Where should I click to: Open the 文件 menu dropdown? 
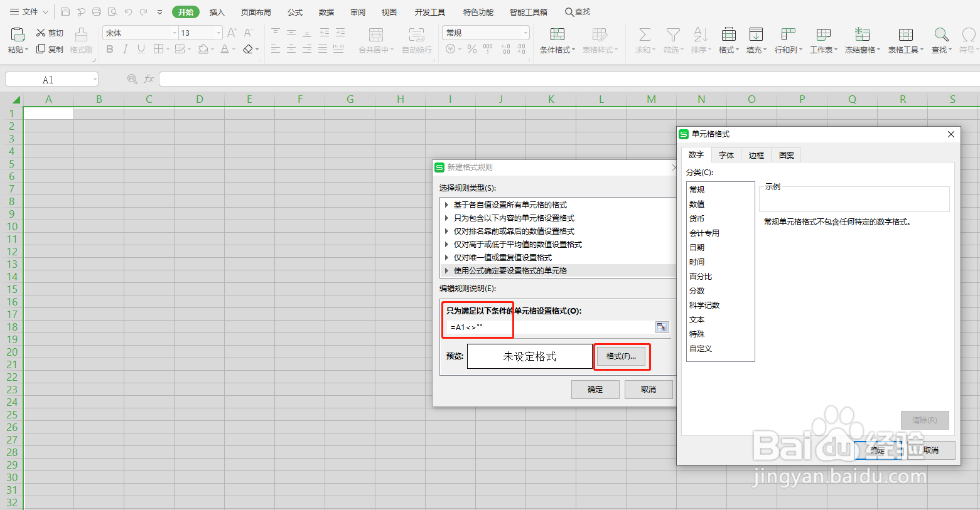(x=29, y=12)
